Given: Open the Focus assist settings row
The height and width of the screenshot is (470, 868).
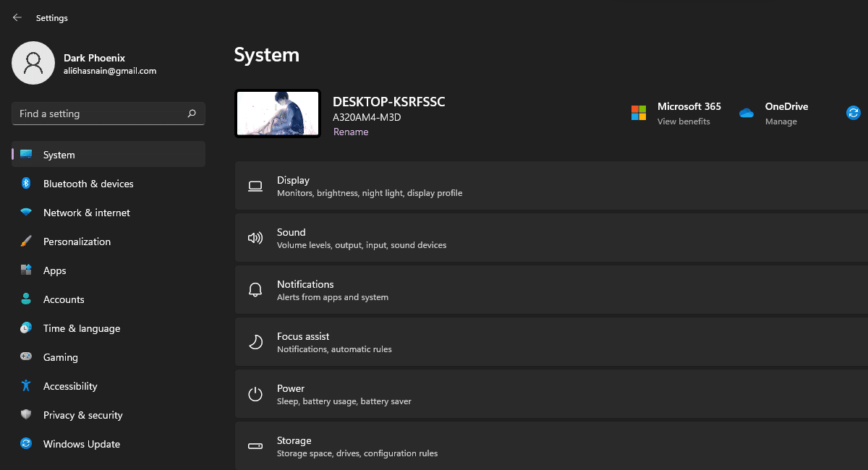Looking at the screenshot, I should point(550,342).
